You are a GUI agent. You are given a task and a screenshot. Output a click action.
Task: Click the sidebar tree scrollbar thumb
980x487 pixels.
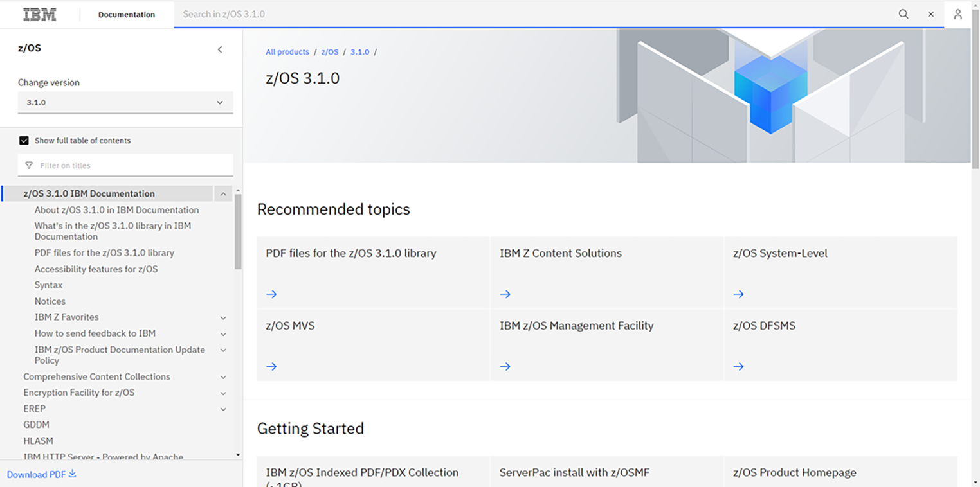[x=238, y=231]
